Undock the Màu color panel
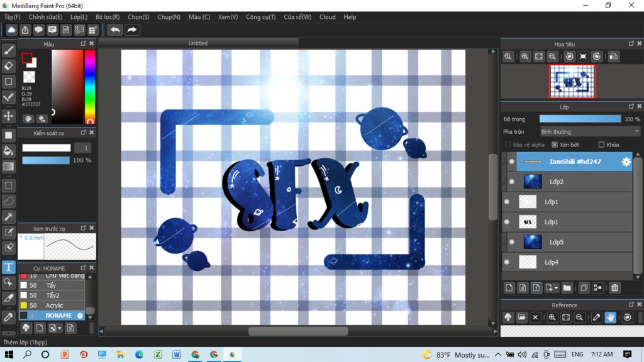The image size is (644, 362). 84,43
